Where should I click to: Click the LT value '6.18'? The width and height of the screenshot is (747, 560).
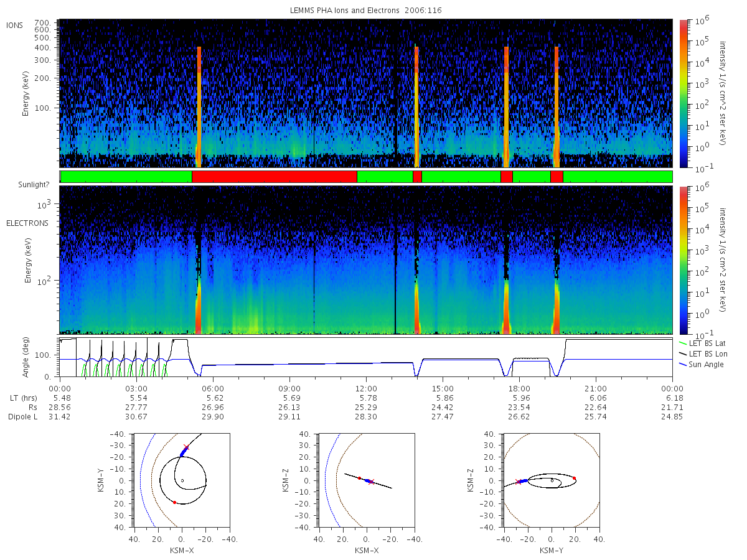(x=674, y=398)
